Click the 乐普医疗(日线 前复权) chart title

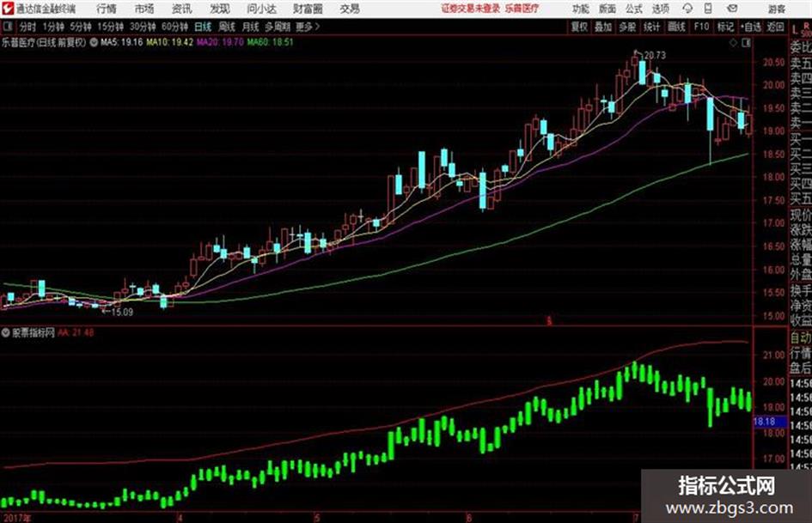click(44, 42)
